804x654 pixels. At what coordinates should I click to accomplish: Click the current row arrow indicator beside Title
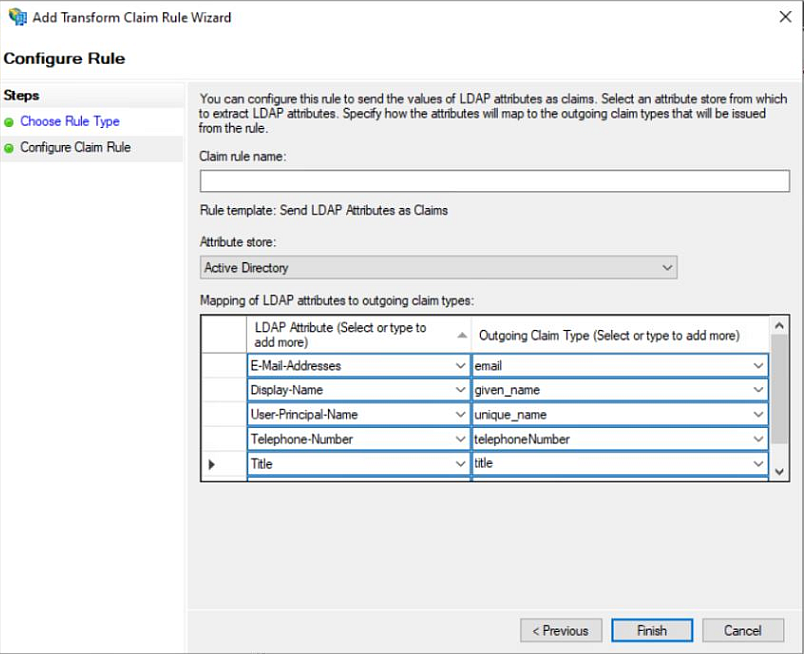(x=211, y=465)
